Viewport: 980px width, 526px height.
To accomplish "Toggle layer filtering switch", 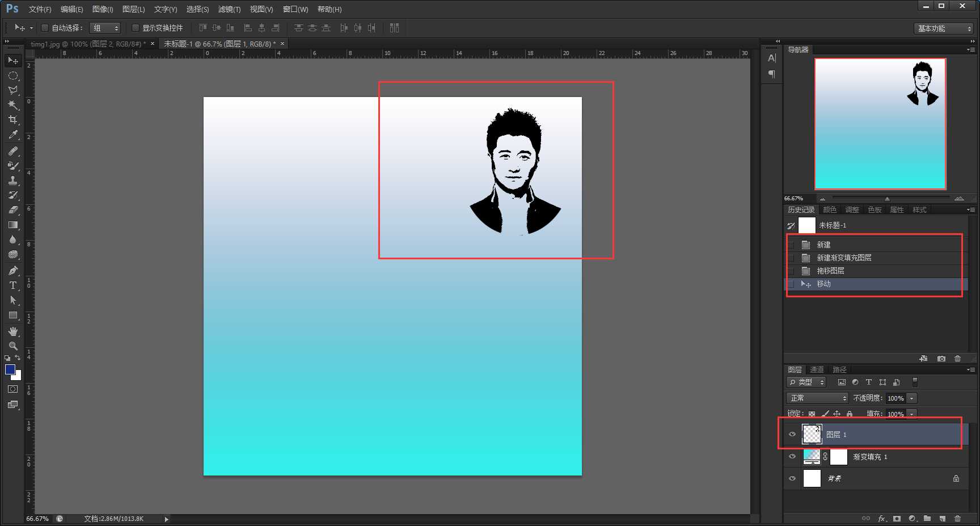I will click(915, 382).
